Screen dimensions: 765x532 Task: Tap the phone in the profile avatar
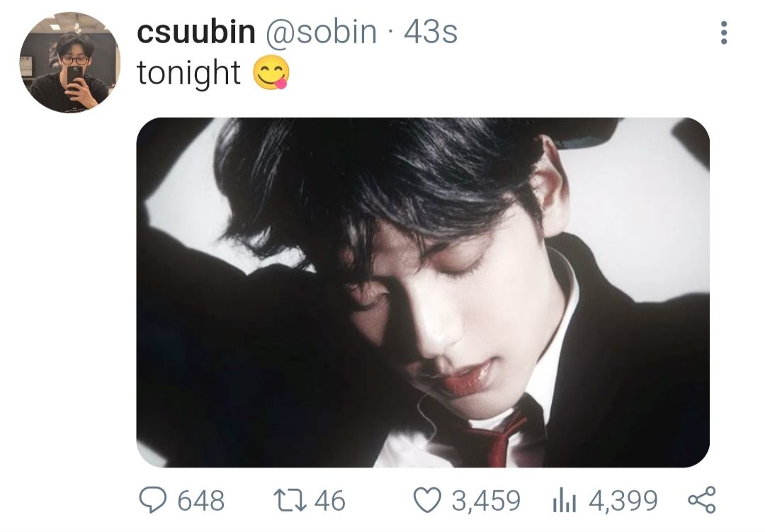click(75, 75)
